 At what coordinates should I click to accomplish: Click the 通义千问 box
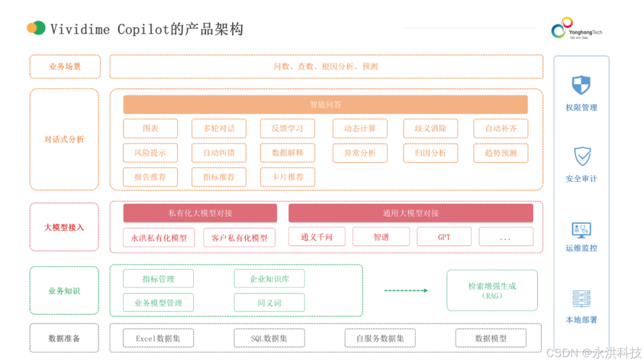pyautogui.click(x=317, y=237)
